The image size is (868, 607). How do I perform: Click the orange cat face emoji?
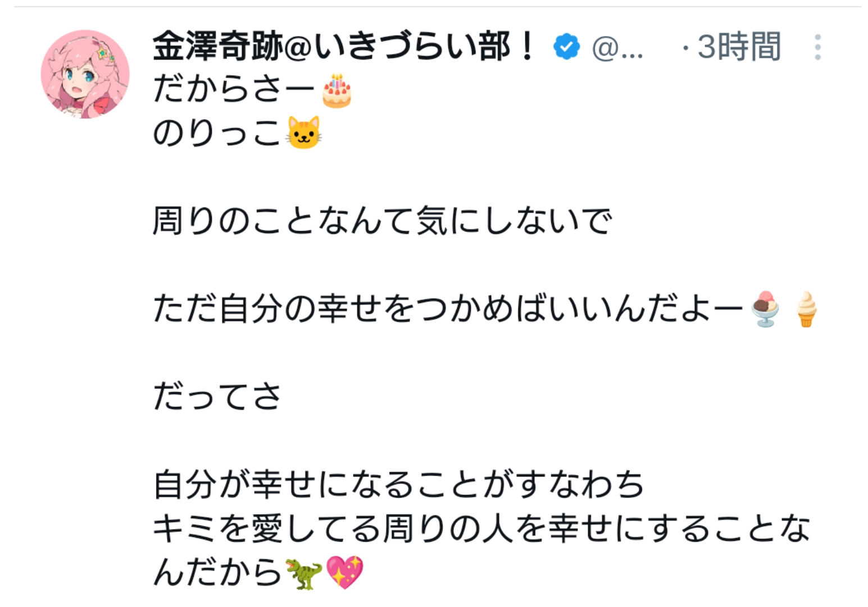[304, 133]
